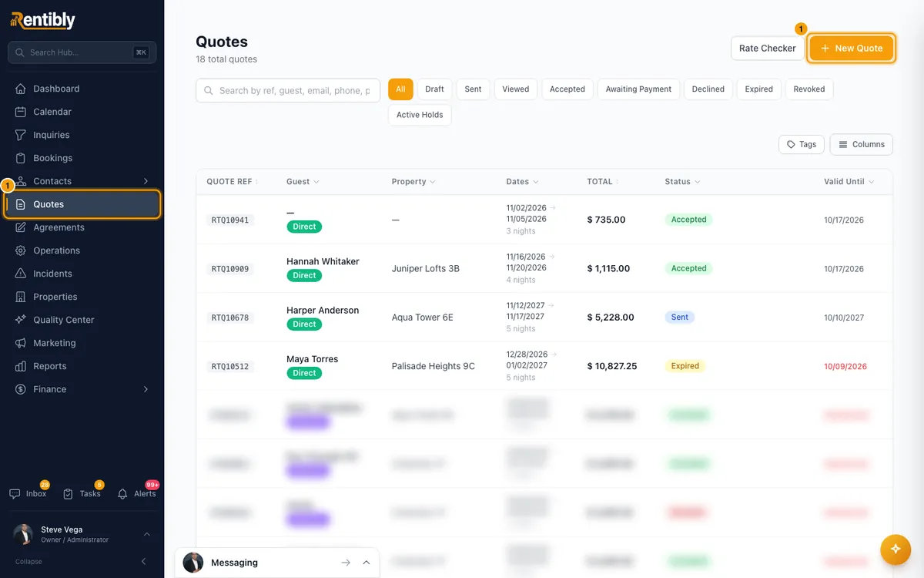
Task: Show Active Holds quotes
Action: tap(420, 115)
